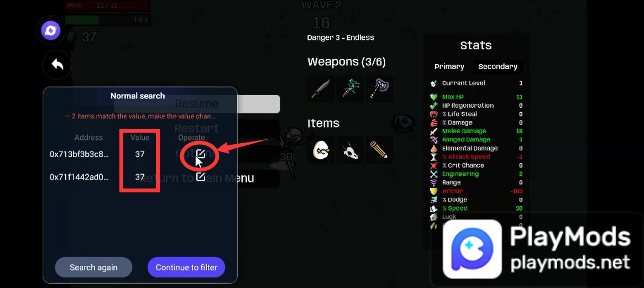The width and height of the screenshot is (644, 288).
Task: Switch to the Secondary stats tab
Action: pyautogui.click(x=498, y=66)
